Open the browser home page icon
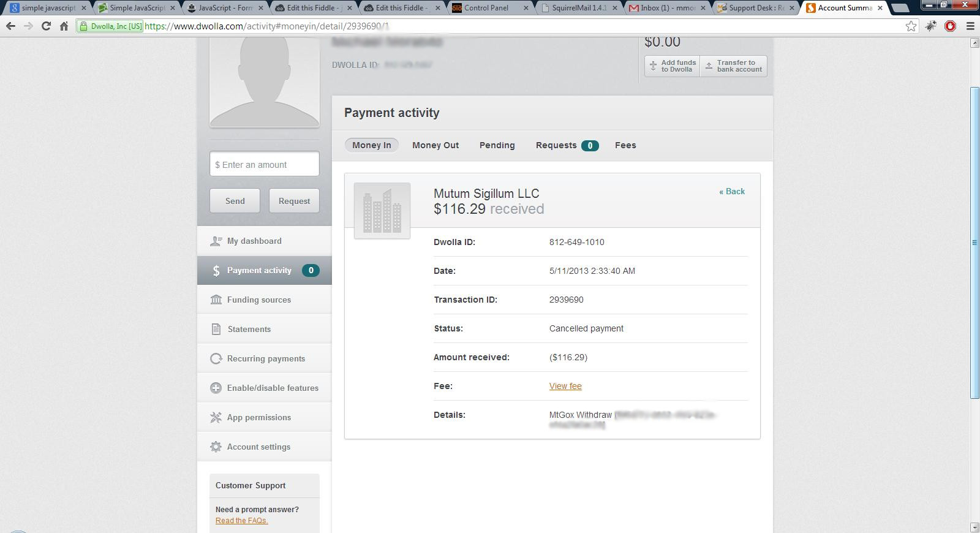 coord(64,26)
